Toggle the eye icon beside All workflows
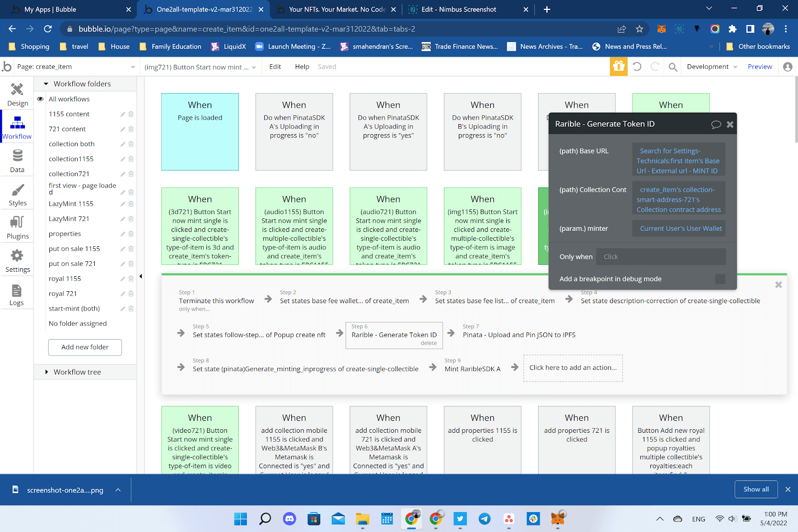Image resolution: width=798 pixels, height=532 pixels. (x=40, y=99)
